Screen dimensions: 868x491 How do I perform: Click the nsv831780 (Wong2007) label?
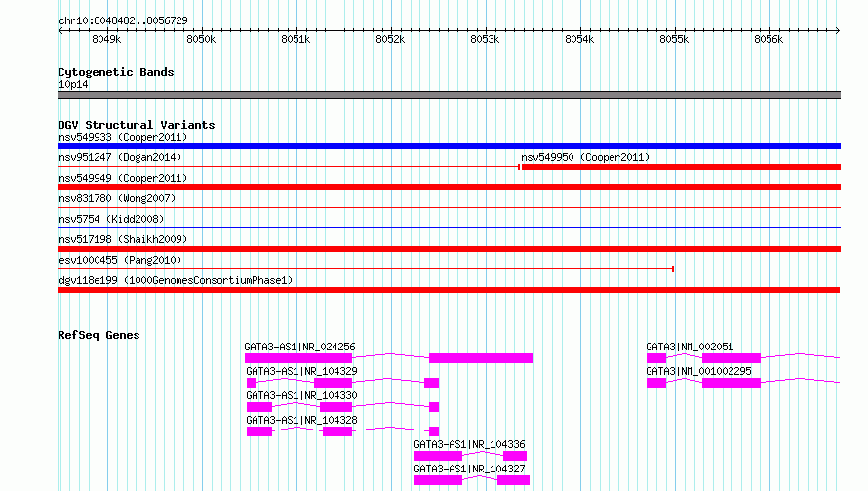[x=117, y=198]
